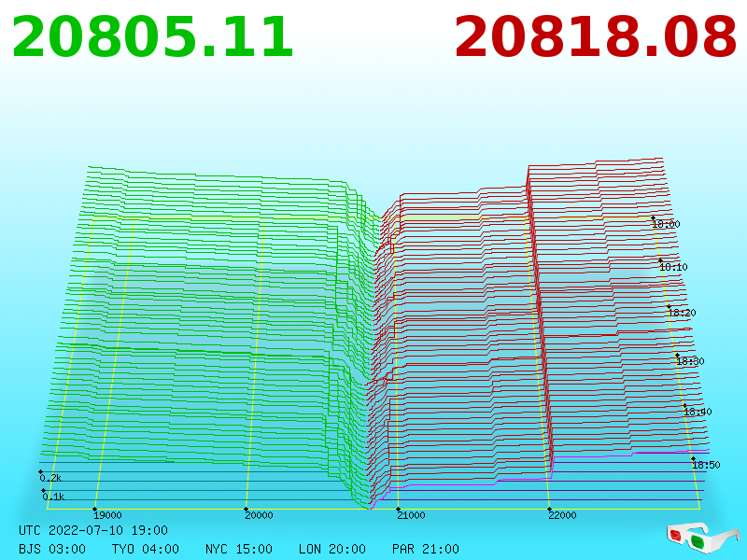This screenshot has width=747, height=560.
Task: Select the 21000 price axis label
Action: coord(411,515)
